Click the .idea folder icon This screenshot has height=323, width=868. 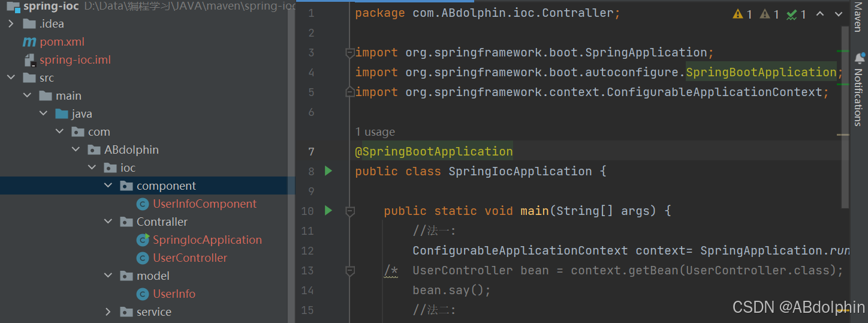tap(29, 24)
